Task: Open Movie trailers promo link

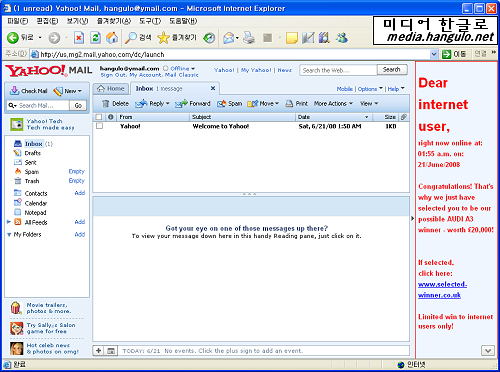Action: coord(49,308)
